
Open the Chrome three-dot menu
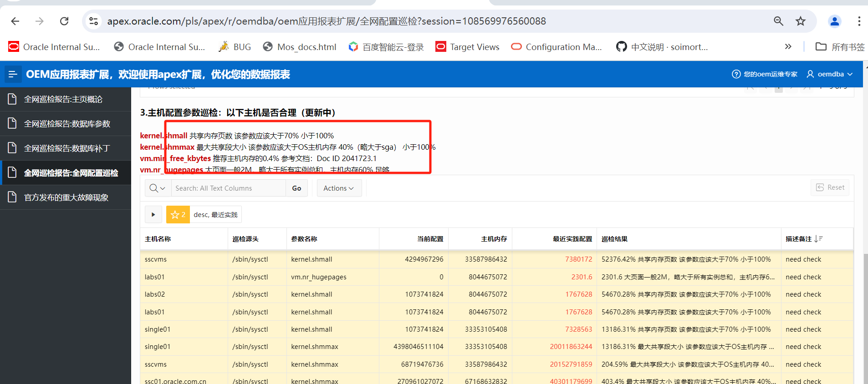(859, 21)
